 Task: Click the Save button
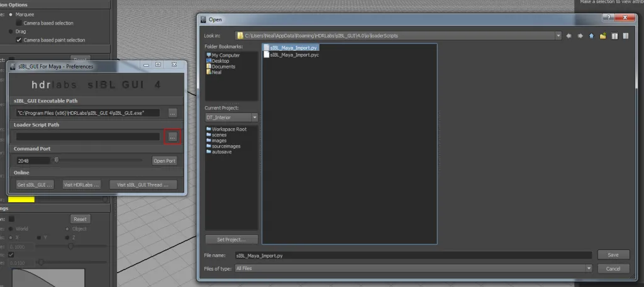pyautogui.click(x=613, y=255)
